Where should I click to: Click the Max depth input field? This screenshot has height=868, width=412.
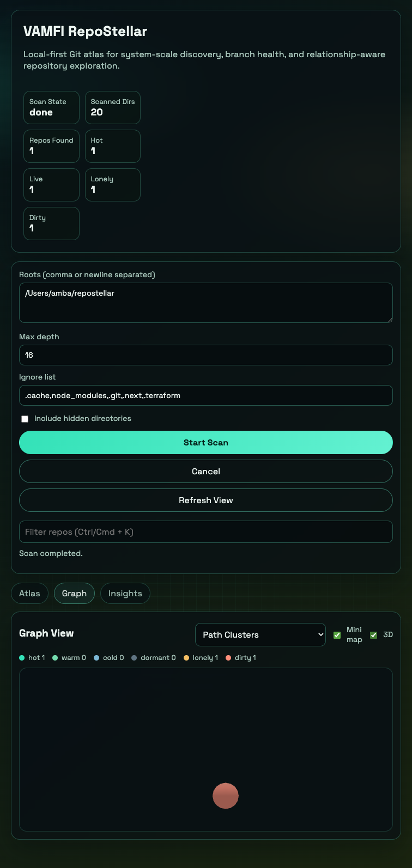206,355
